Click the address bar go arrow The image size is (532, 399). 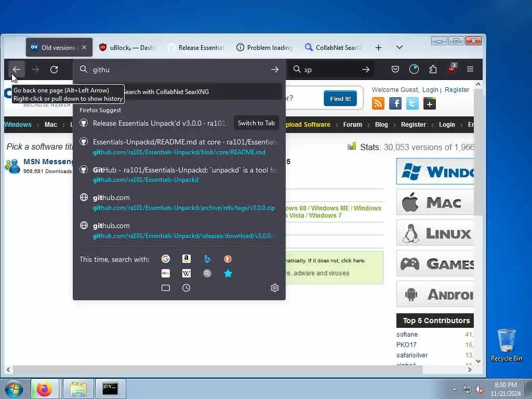[x=274, y=70]
